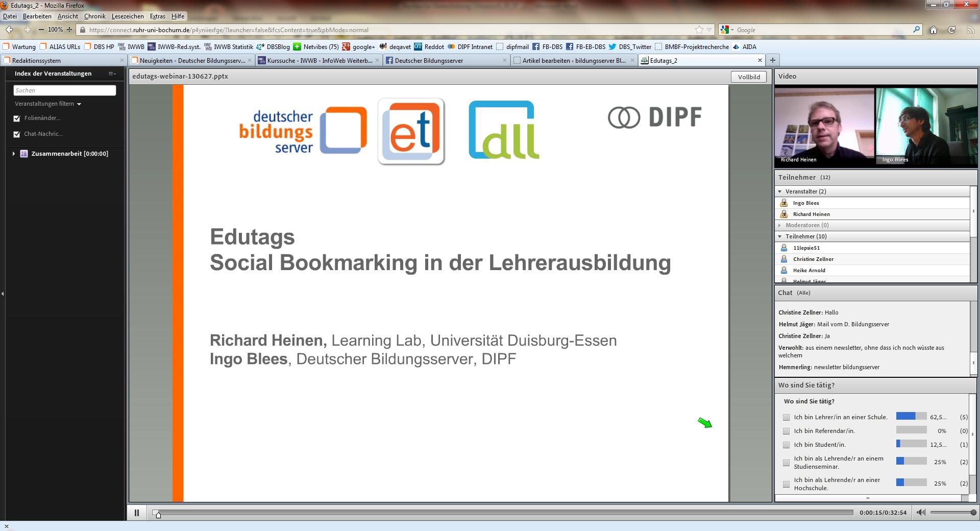Toggle the Chat-Nachric... checkbox

click(x=17, y=134)
